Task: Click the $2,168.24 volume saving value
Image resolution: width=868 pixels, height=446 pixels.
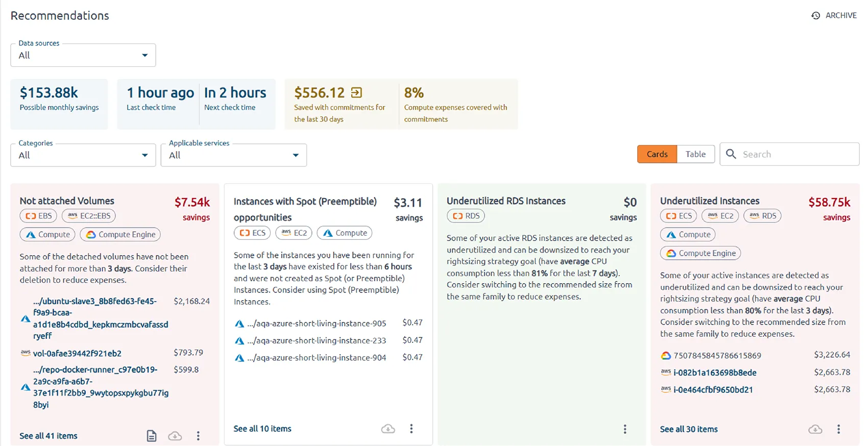Action: click(191, 301)
